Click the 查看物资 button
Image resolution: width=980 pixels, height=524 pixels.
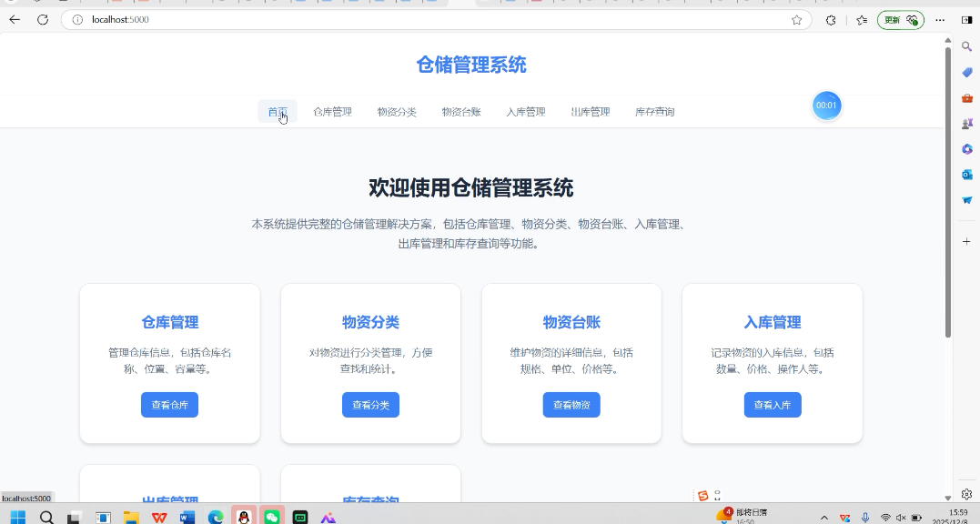571,405
